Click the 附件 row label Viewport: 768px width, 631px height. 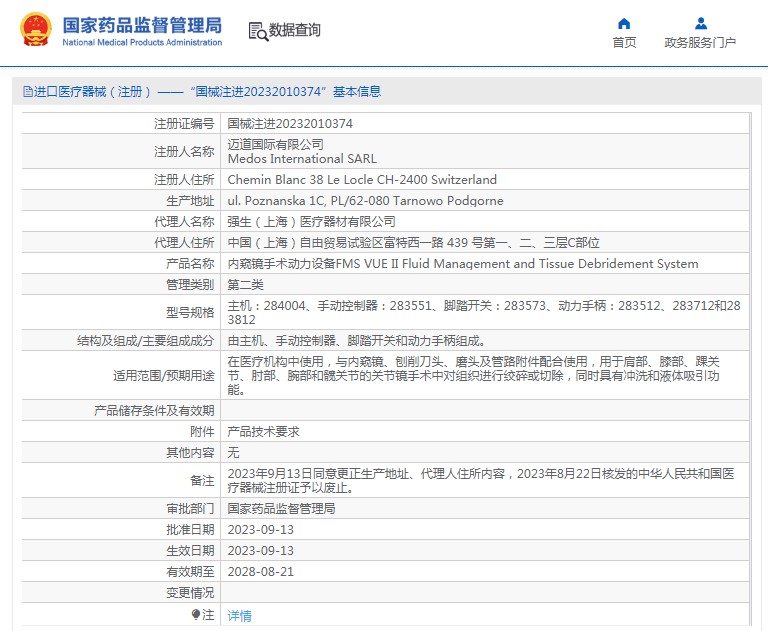click(x=202, y=432)
